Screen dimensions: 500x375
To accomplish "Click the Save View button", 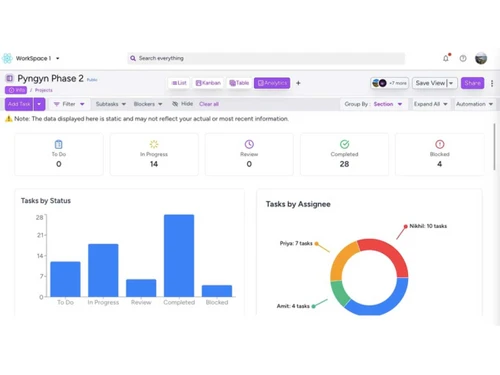I will pos(430,83).
